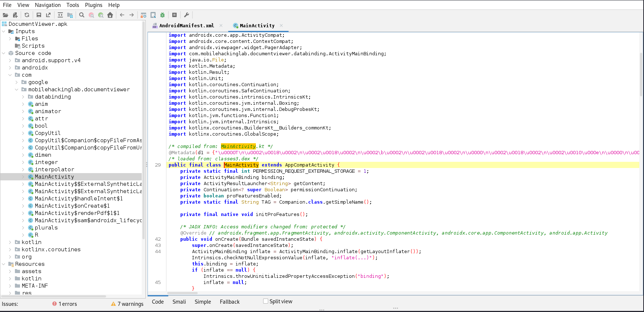The width and height of the screenshot is (644, 312).
Task: Close the AndroidManifest.xml tab
Action: point(221,25)
